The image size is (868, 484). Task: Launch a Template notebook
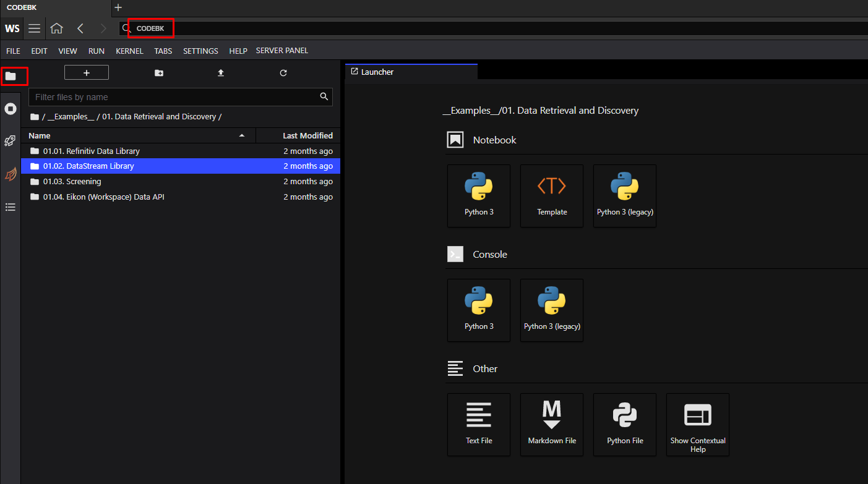pyautogui.click(x=552, y=196)
